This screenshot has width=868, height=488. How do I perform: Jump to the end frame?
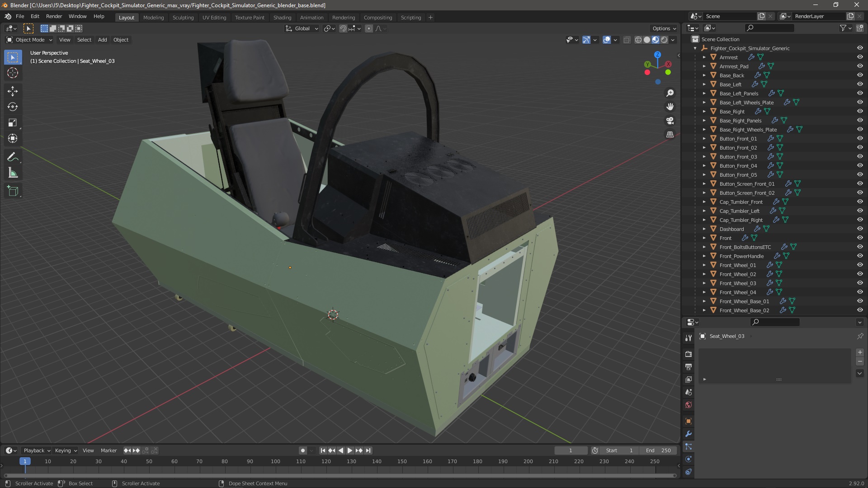click(x=368, y=450)
